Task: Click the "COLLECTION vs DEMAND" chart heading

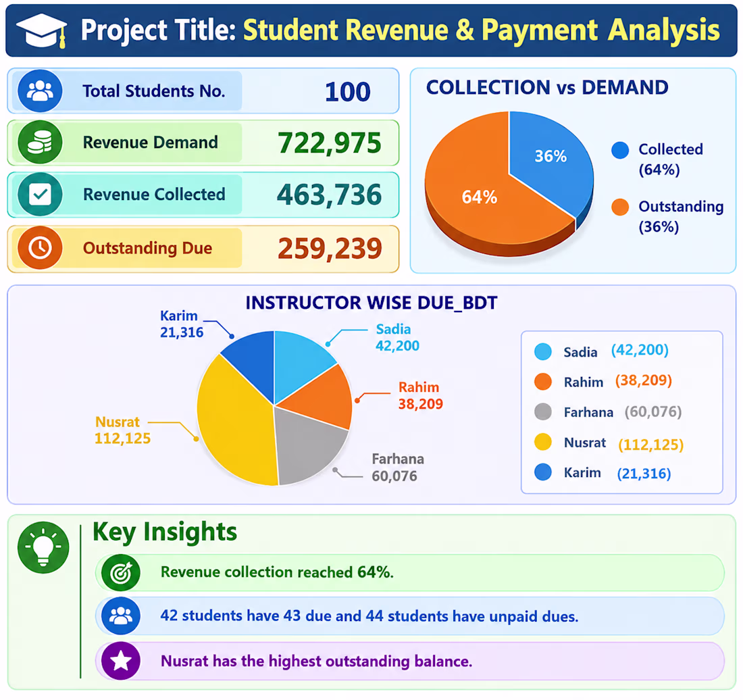Action: 547,88
